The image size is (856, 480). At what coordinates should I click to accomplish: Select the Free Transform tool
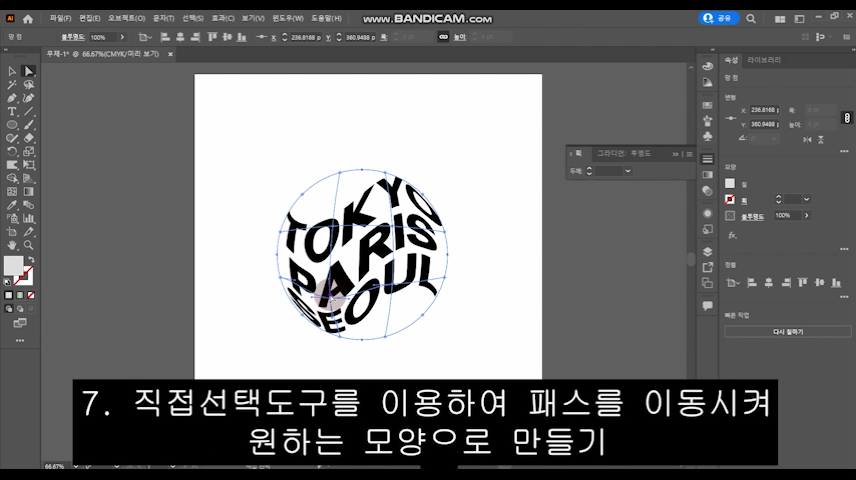pos(28,165)
